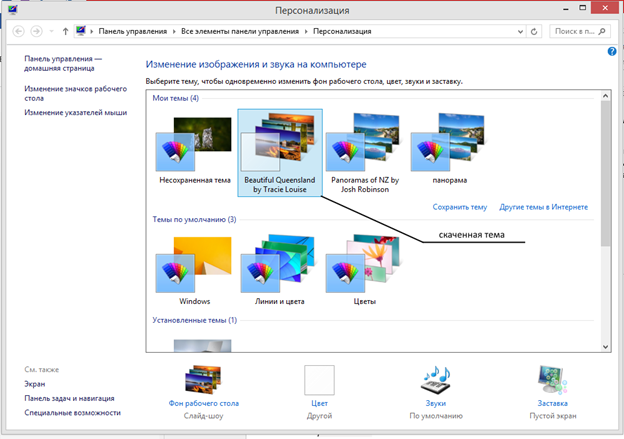Click the Персонализация breadcrumb
The height and width of the screenshot is (439, 624).
pos(342,31)
